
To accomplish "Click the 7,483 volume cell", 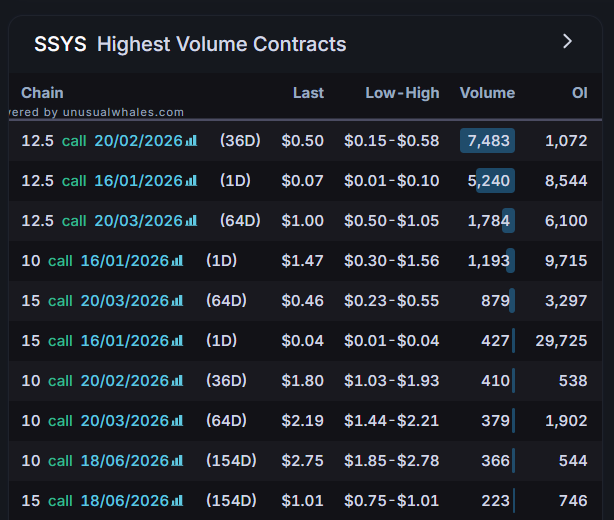I will (488, 141).
